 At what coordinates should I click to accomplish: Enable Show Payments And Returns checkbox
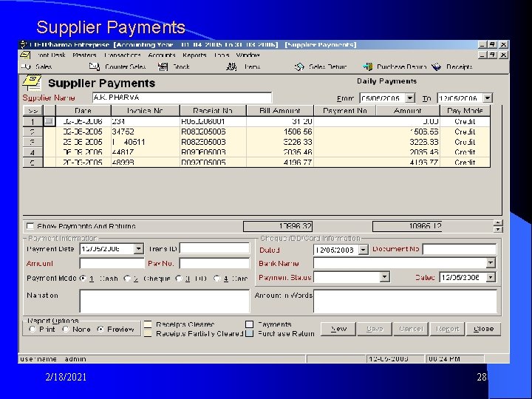pyautogui.click(x=30, y=226)
